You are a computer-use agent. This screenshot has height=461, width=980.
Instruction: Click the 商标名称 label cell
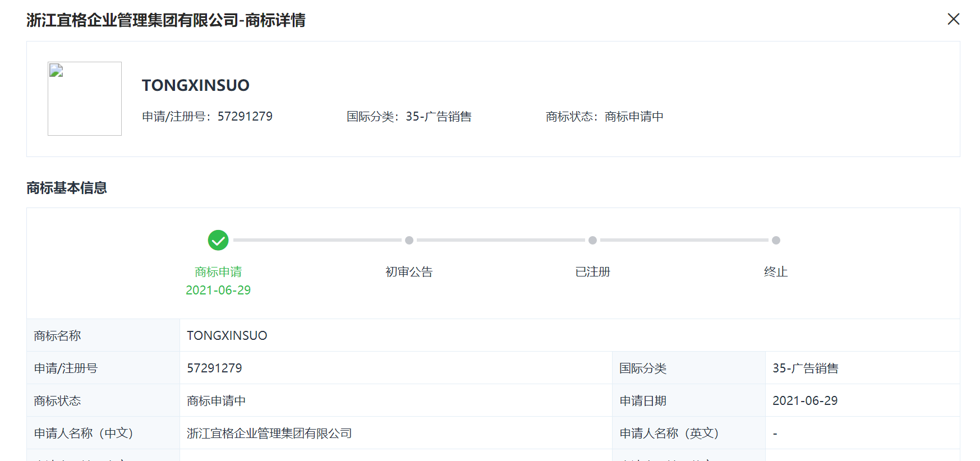pyautogui.click(x=103, y=335)
